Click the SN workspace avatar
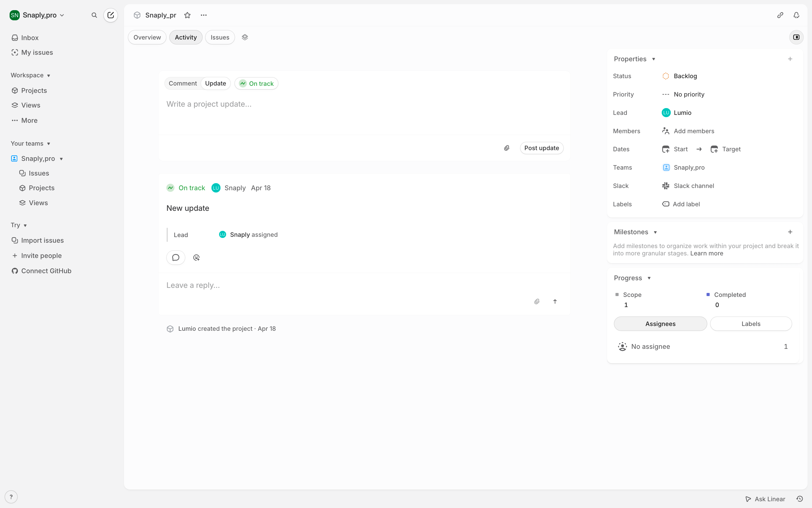Viewport: 812px width, 508px height. 14,15
